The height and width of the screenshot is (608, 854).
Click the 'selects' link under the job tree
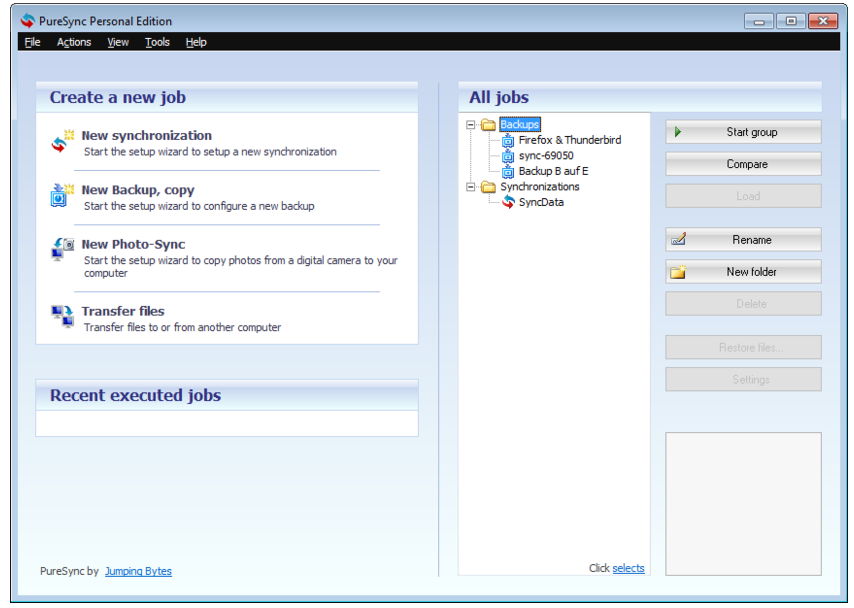[628, 568]
